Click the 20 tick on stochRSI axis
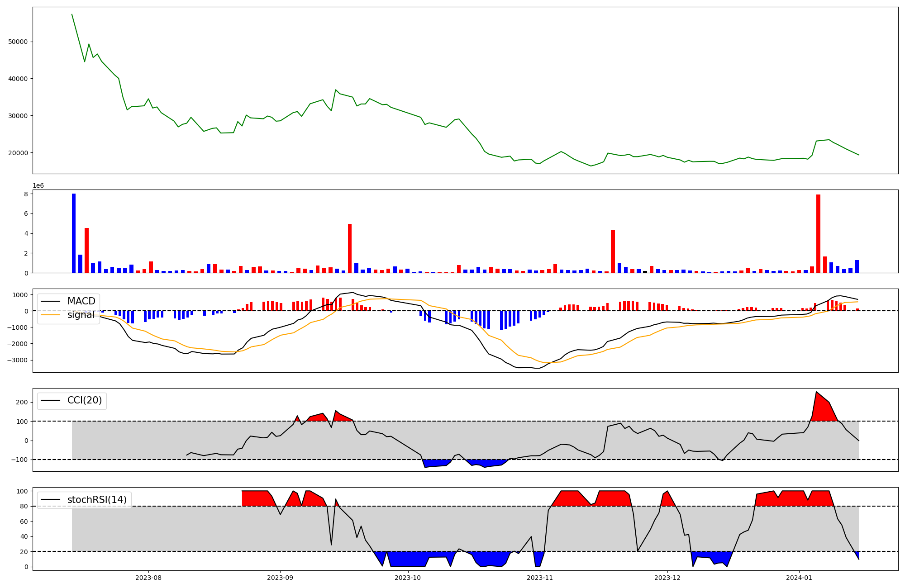Viewport: 905px width, 588px height. 24,552
